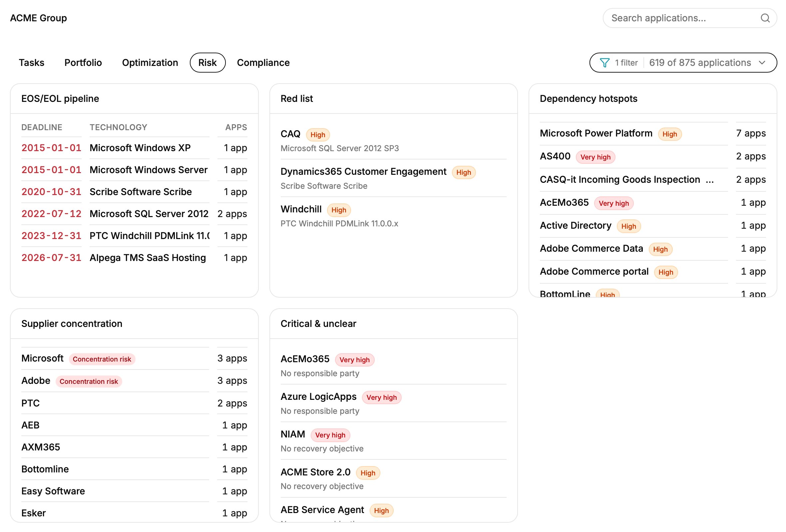Open Adobe Commerce Data hotspot

point(653,248)
